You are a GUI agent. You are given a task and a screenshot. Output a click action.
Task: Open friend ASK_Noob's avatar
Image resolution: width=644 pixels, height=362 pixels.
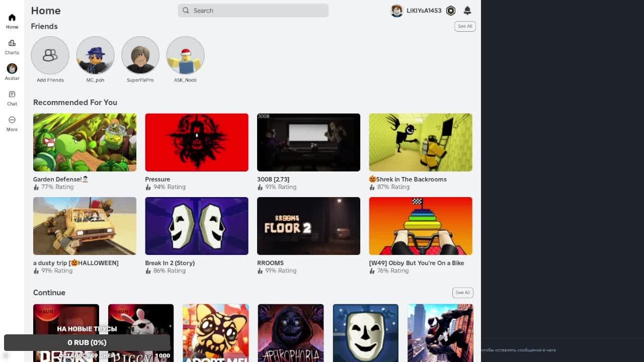click(185, 55)
